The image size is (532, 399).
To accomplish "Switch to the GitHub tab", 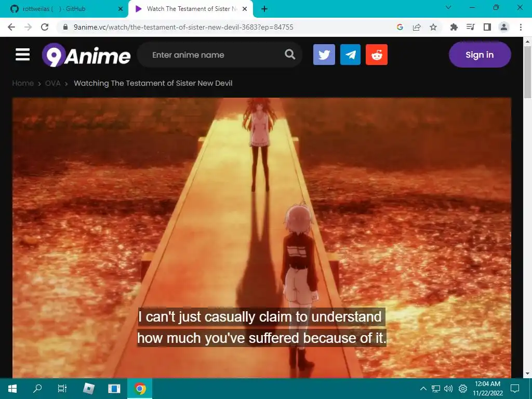I will 64,9.
